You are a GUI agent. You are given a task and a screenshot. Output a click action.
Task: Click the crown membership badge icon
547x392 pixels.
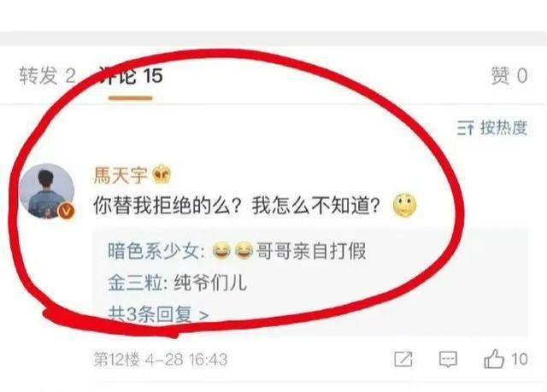[x=162, y=174]
